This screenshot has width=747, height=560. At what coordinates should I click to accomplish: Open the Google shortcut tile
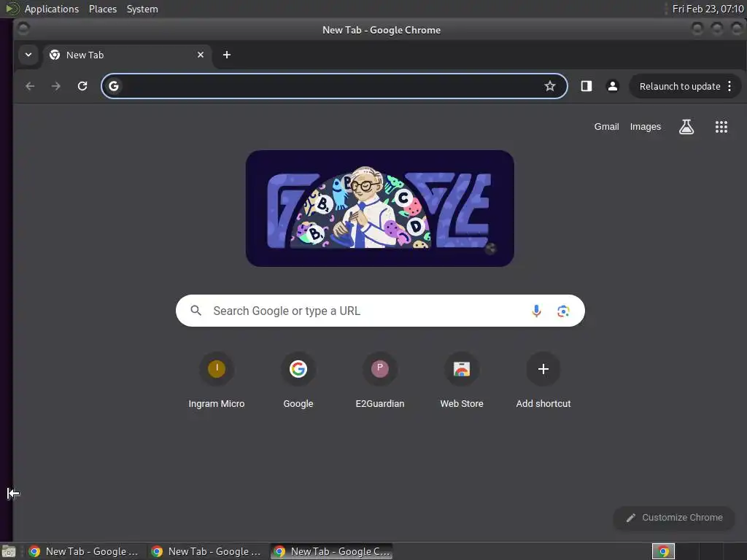(298, 381)
